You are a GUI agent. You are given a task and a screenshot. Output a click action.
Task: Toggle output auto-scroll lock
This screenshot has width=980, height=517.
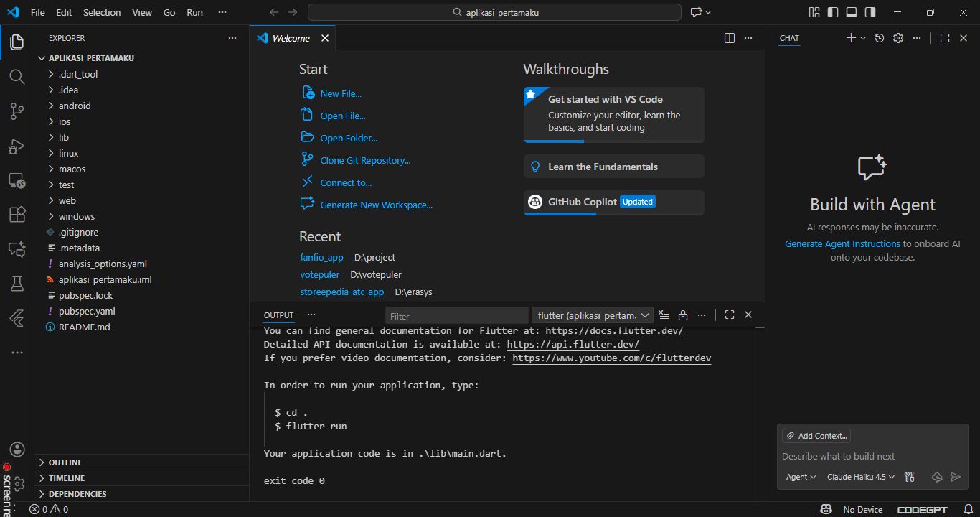point(683,315)
